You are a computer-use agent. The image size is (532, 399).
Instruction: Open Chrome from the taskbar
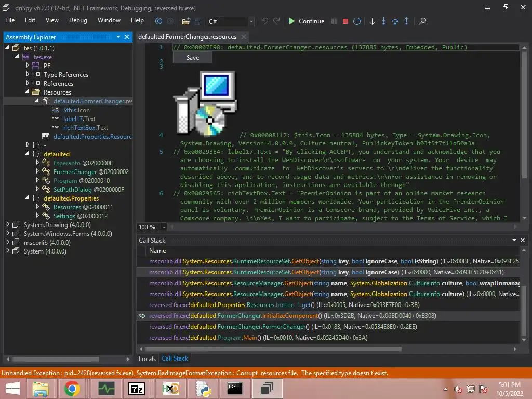coord(72,389)
